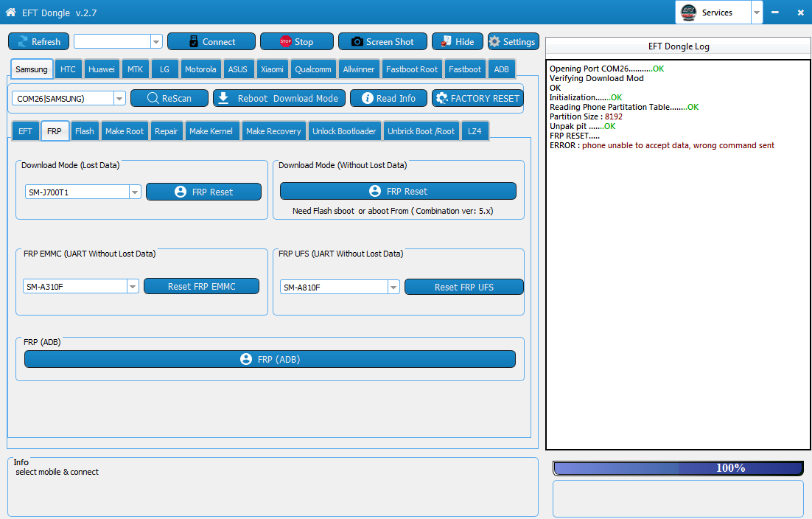Open the Qualcomm tab

[x=312, y=69]
